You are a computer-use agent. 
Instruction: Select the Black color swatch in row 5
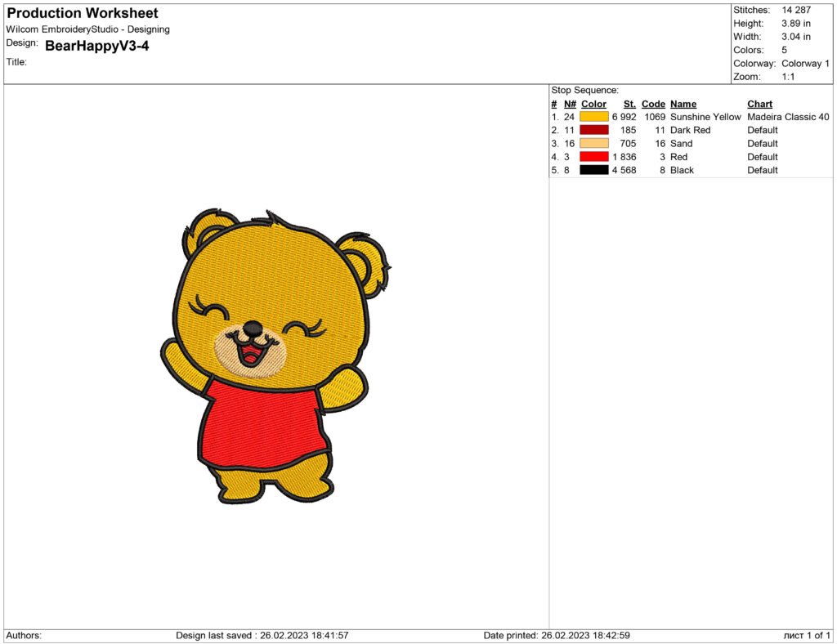point(593,170)
